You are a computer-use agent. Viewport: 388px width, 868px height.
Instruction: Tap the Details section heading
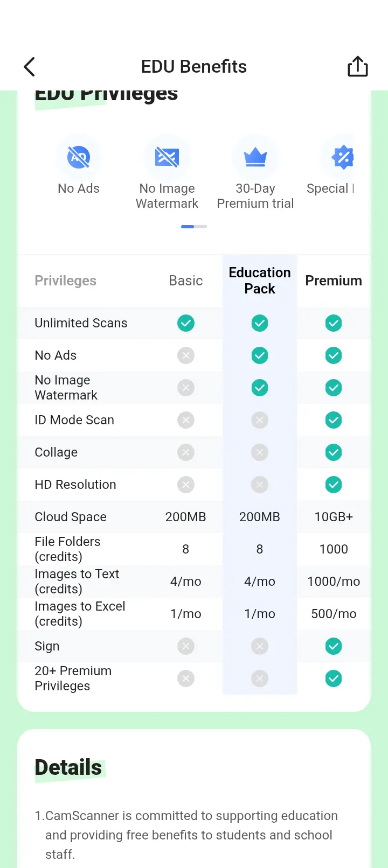(68, 767)
